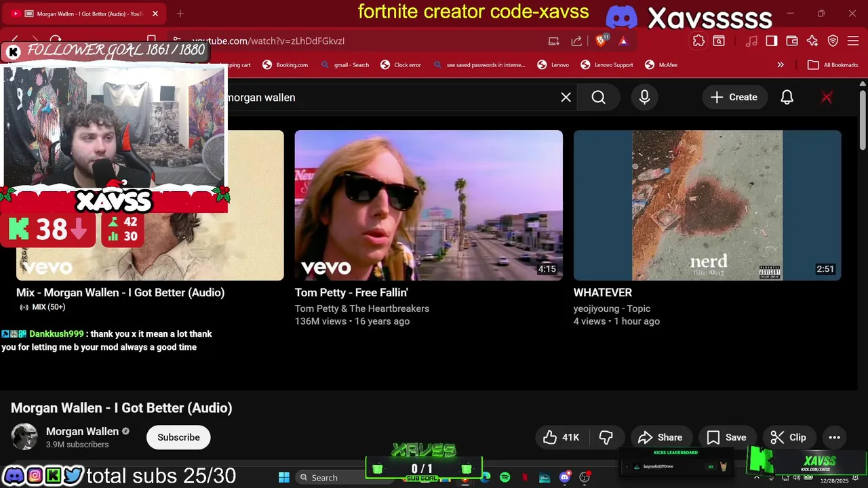Click the YouTube Create button
The image size is (868, 488).
point(734,98)
